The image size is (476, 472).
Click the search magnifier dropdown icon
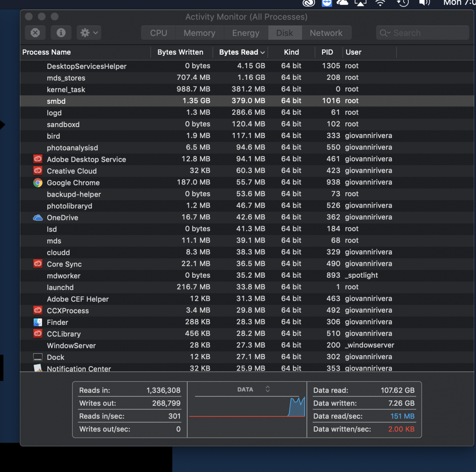point(385,33)
